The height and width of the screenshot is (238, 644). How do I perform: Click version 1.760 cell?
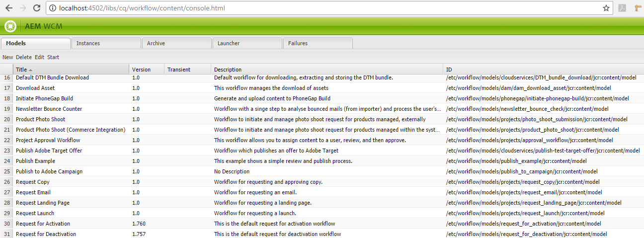coord(139,224)
